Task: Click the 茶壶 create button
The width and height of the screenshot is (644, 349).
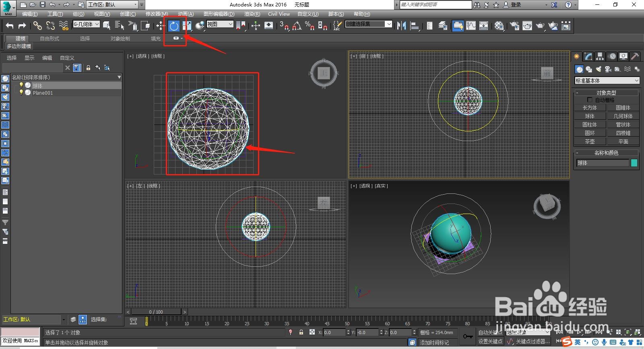Action: click(x=590, y=141)
